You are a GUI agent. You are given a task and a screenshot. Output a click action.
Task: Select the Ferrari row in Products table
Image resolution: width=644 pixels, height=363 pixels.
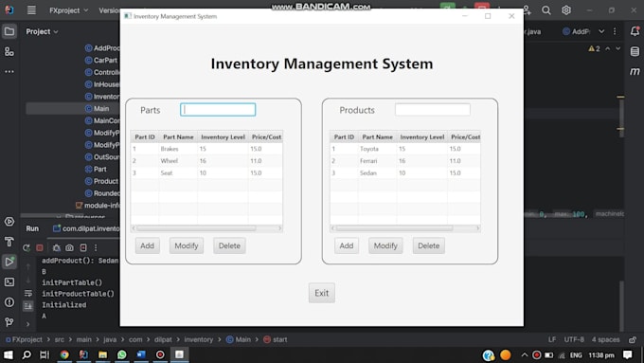(405, 161)
